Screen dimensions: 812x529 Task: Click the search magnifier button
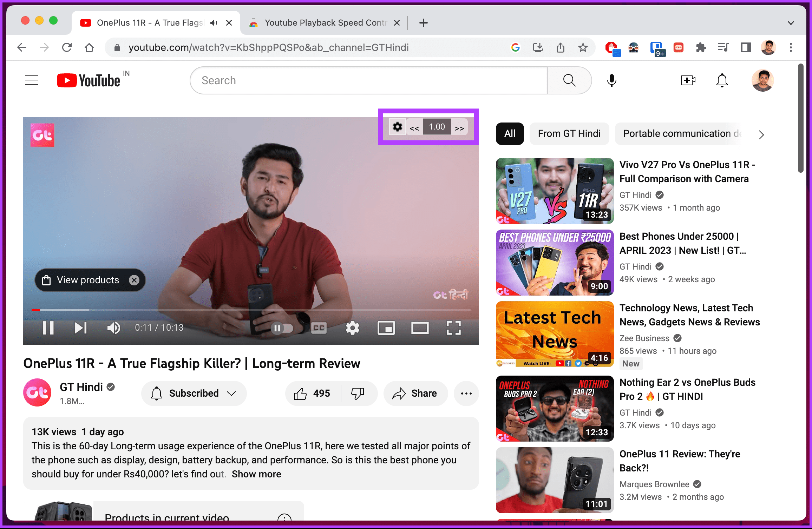[x=569, y=80]
